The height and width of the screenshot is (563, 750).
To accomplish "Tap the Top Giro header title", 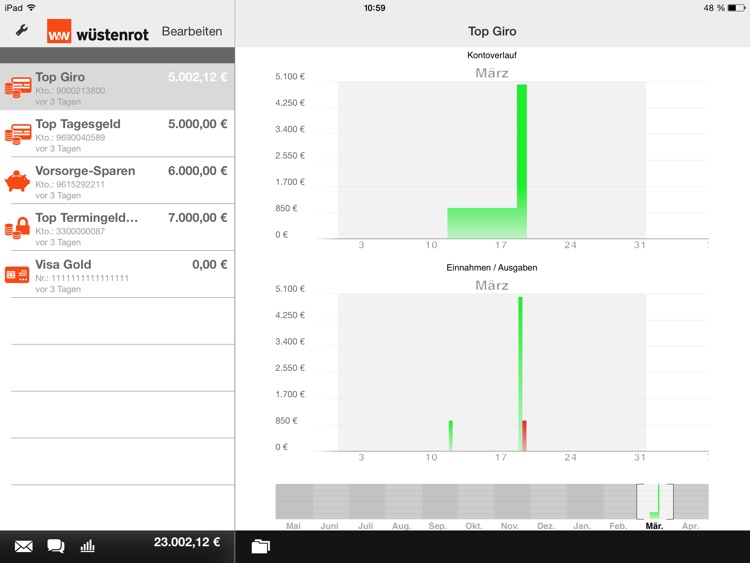I will click(x=492, y=31).
